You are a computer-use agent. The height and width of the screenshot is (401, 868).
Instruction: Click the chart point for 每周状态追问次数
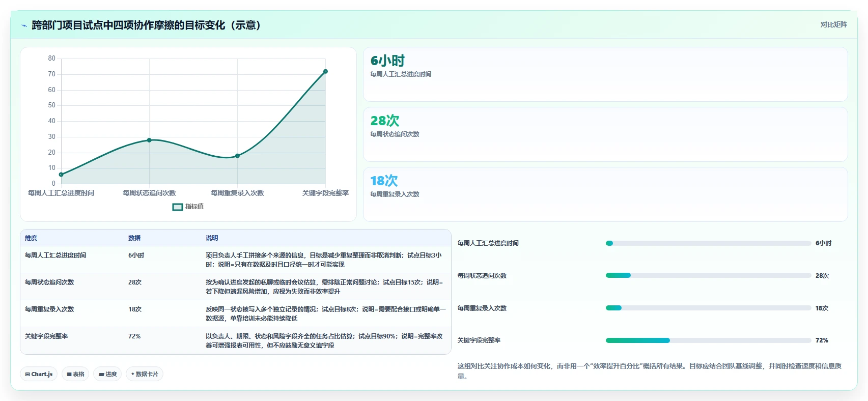[x=149, y=140]
